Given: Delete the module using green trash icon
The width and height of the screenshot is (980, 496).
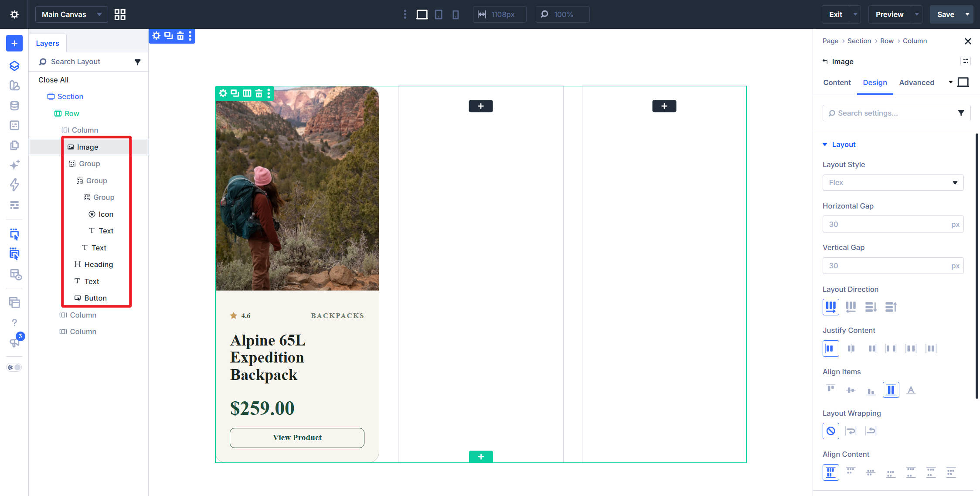Looking at the screenshot, I should 259,93.
